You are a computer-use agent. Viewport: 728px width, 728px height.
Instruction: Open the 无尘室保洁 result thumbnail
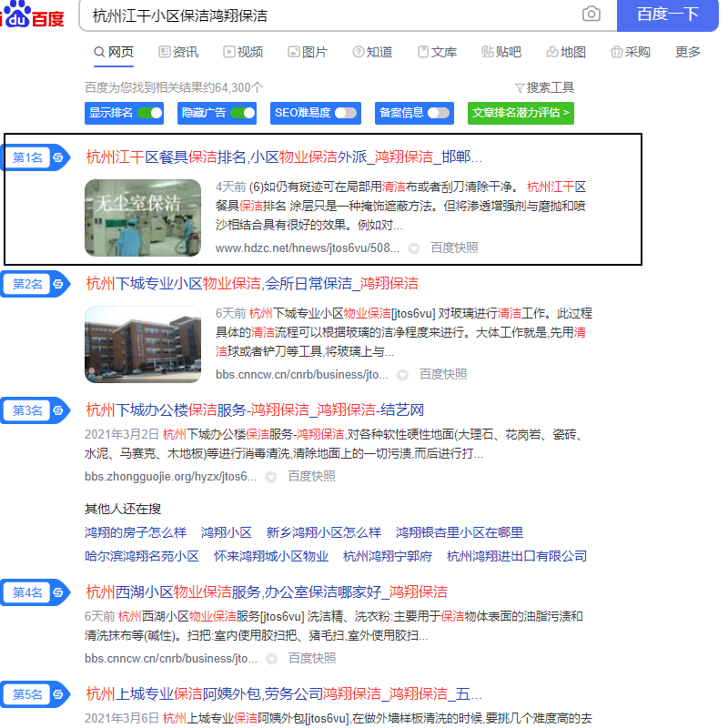143,217
